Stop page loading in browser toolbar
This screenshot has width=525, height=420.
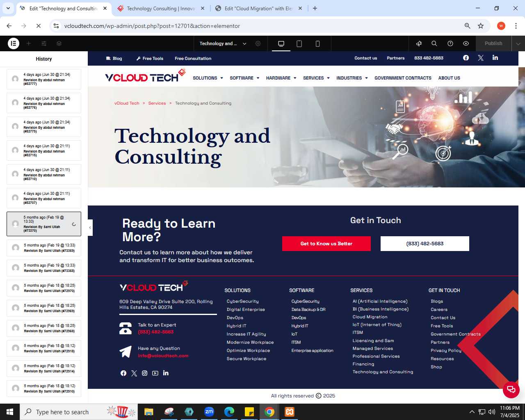[x=38, y=26]
